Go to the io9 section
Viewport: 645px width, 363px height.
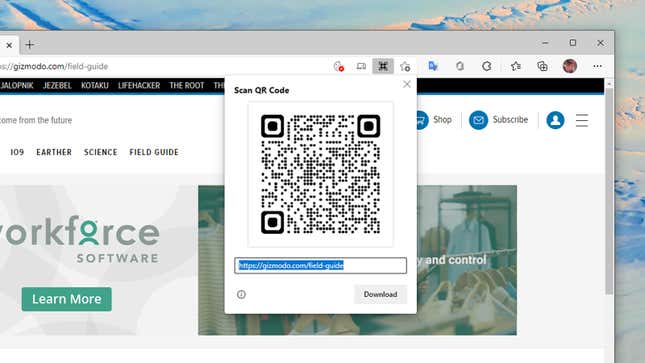pos(17,152)
